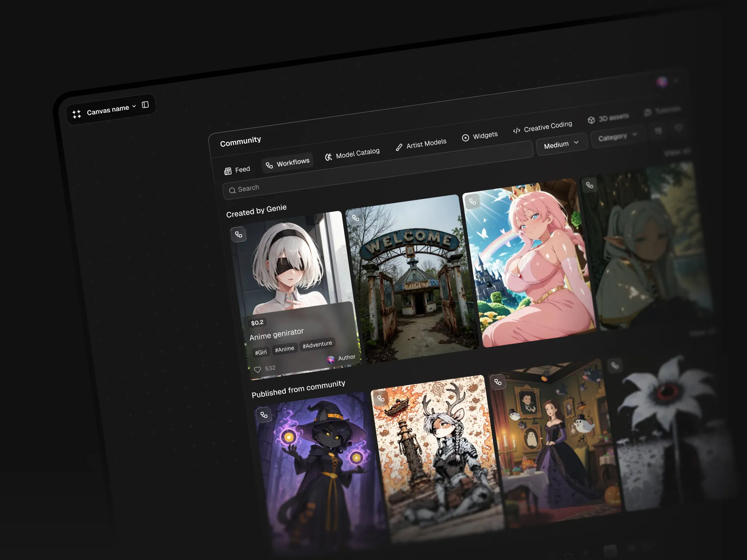Open the Widgets tab
The width and height of the screenshot is (747, 560).
pyautogui.click(x=480, y=136)
